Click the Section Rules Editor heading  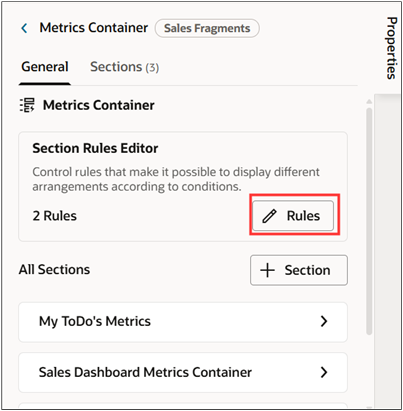(95, 148)
